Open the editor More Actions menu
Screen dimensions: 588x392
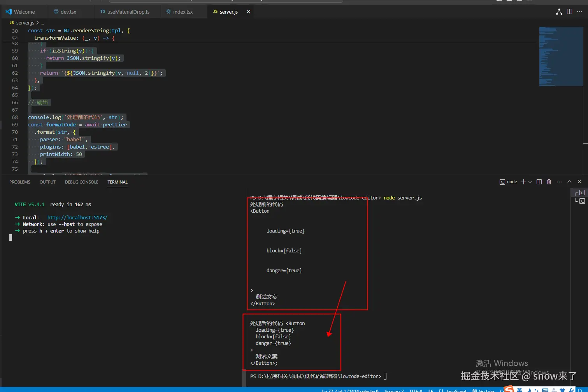click(579, 12)
